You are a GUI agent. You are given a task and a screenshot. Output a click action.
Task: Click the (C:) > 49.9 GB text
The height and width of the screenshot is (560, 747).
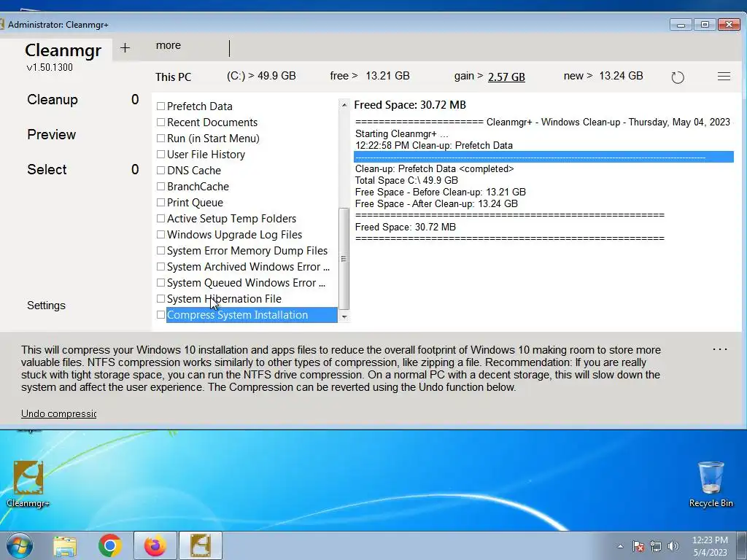tap(261, 76)
